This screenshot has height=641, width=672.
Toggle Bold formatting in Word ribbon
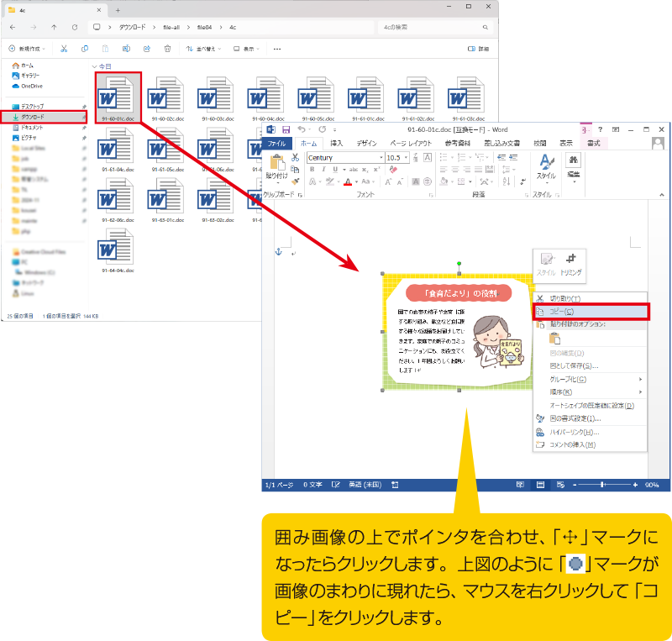312,170
